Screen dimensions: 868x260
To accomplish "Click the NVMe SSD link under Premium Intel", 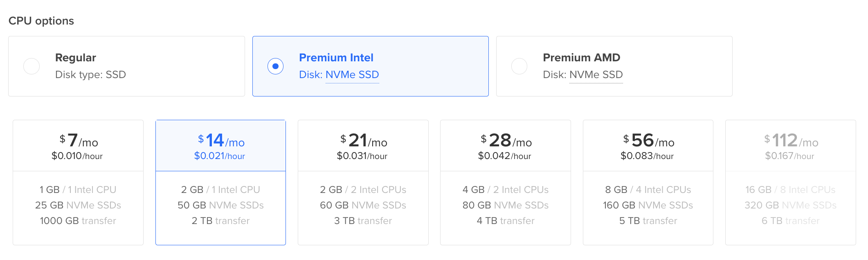I will [352, 75].
